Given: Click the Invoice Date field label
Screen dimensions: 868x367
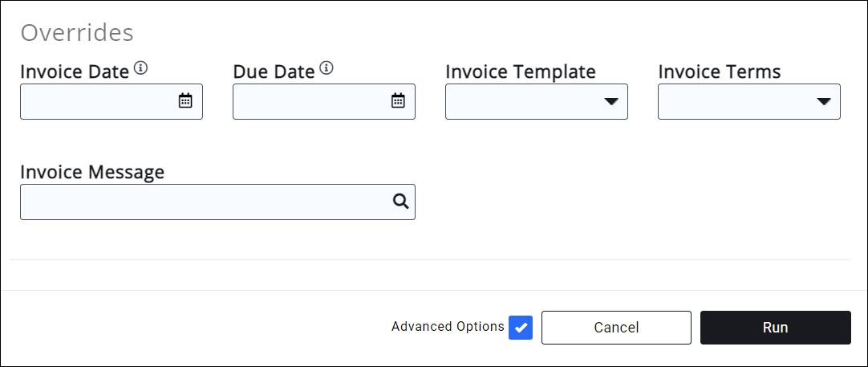Looking at the screenshot, I should [75, 71].
